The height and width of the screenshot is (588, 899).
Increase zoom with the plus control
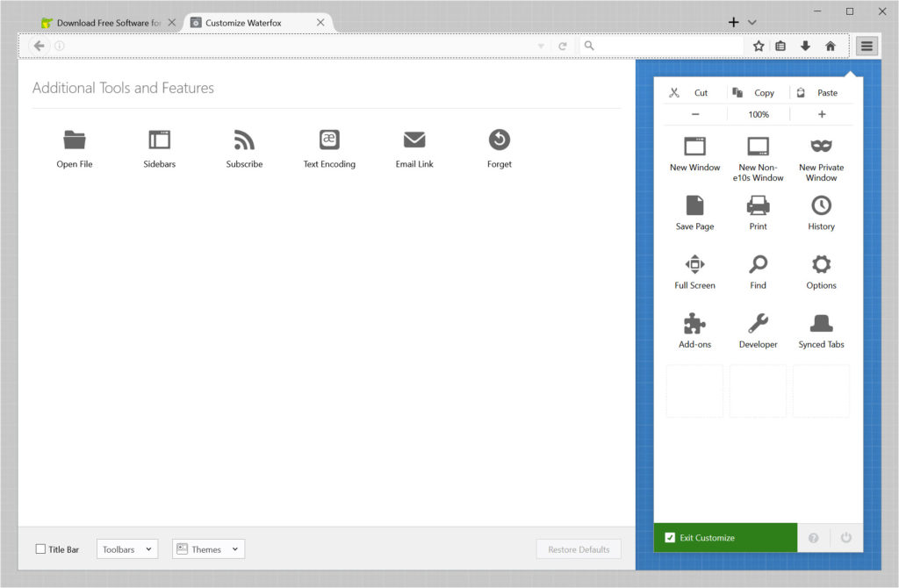coord(821,114)
